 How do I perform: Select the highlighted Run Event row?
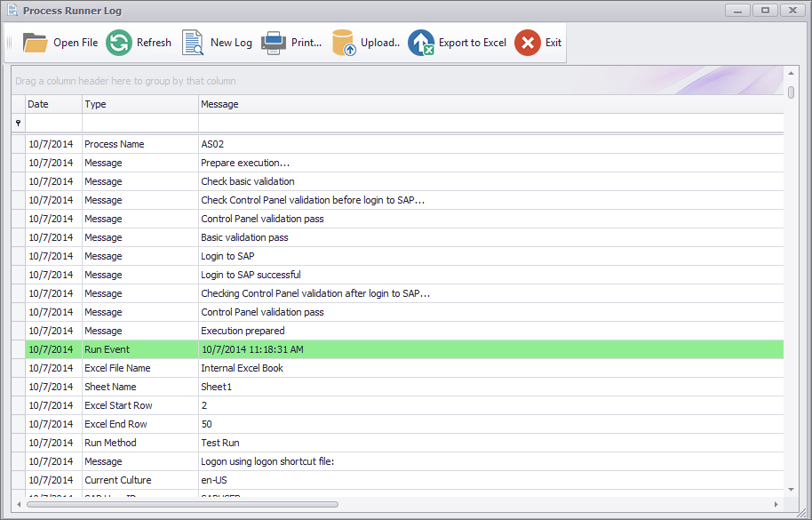[400, 349]
